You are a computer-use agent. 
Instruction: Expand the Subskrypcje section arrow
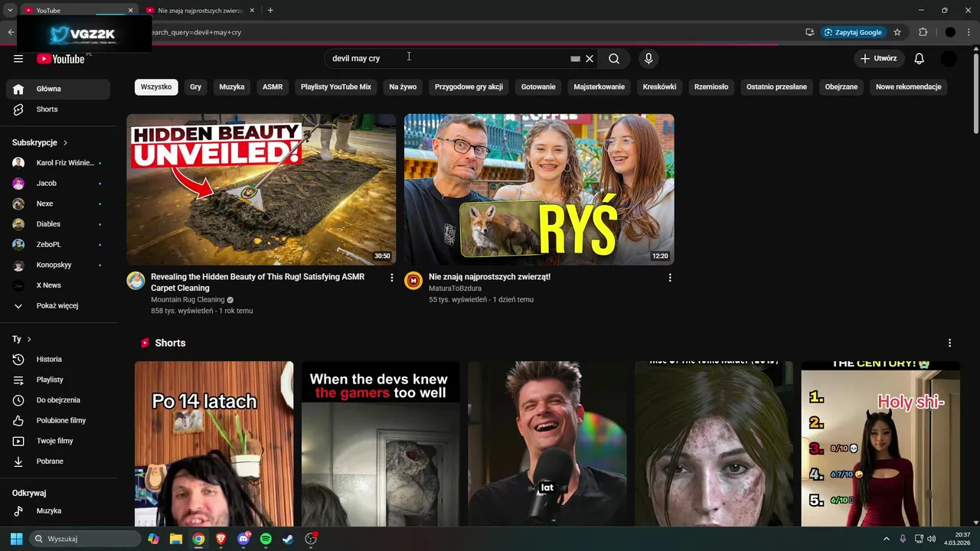coord(65,142)
